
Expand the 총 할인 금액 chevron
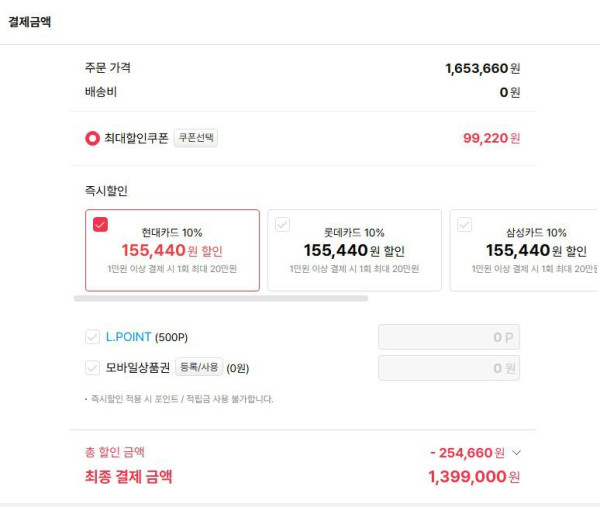516,453
